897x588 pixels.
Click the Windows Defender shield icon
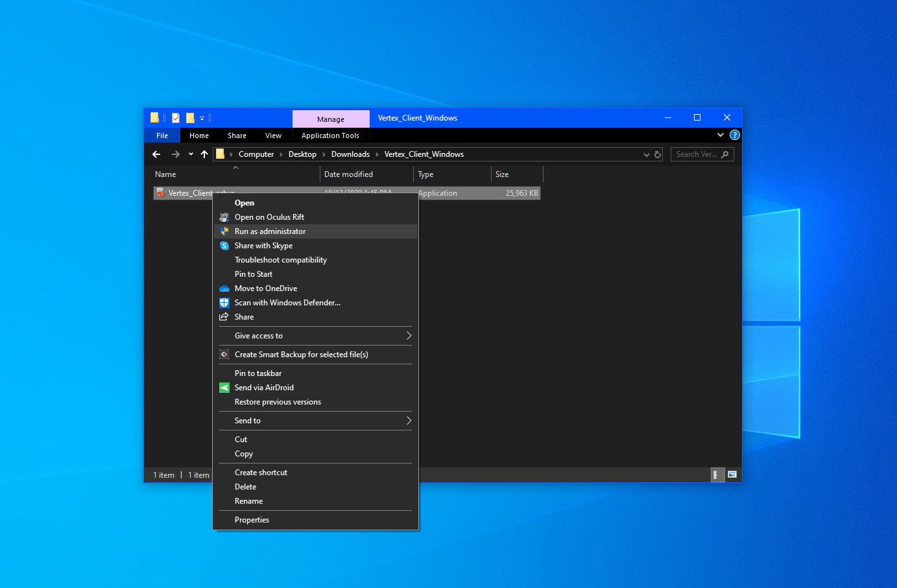(x=224, y=303)
